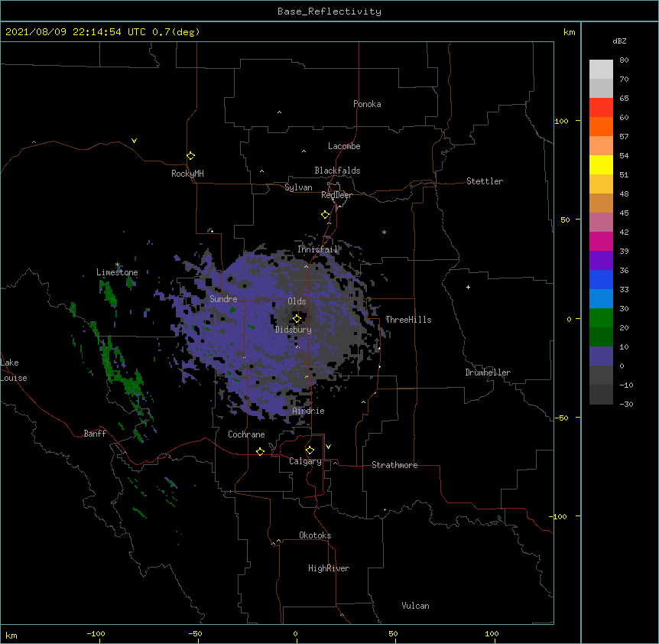Select the blue 33-36 dBZ legend swatch
This screenshot has width=659, height=644.
pos(601,279)
